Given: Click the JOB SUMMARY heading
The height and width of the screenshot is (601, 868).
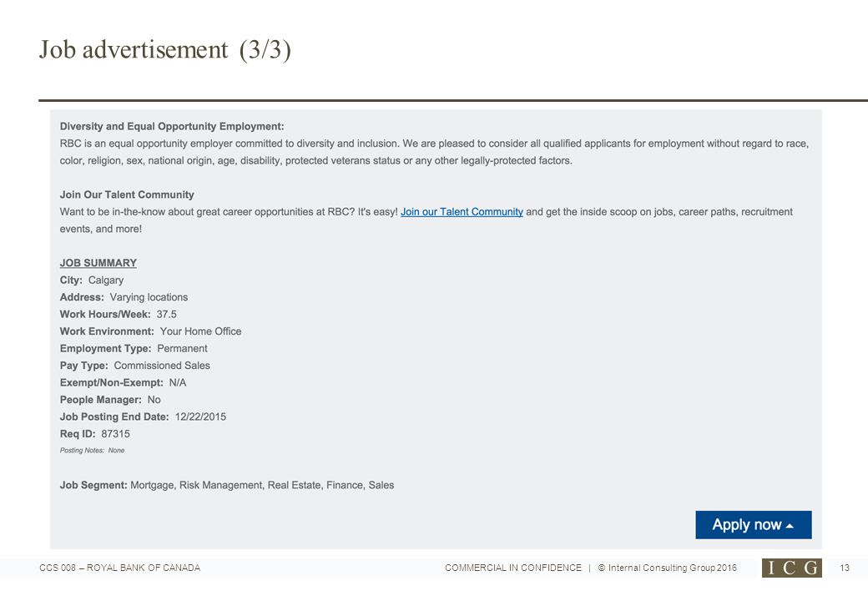Looking at the screenshot, I should pyautogui.click(x=98, y=263).
